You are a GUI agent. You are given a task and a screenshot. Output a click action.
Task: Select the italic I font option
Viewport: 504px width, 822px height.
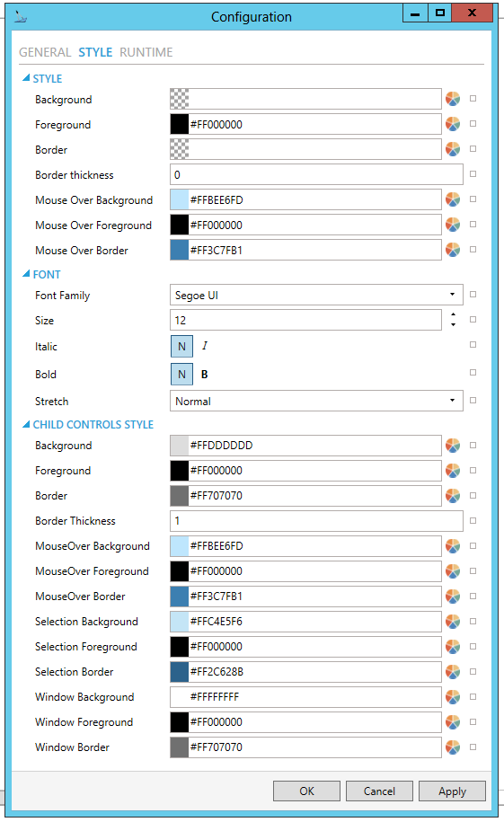click(x=205, y=346)
